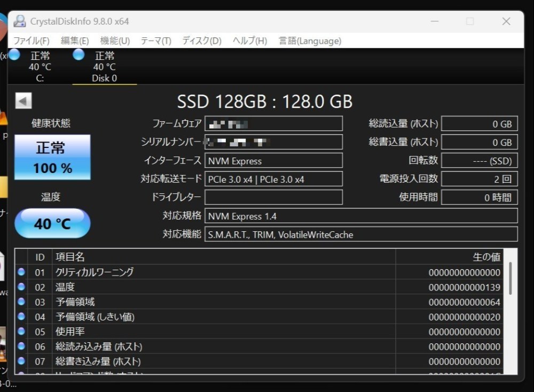Select the 05 使用率 row

[x=259, y=331]
